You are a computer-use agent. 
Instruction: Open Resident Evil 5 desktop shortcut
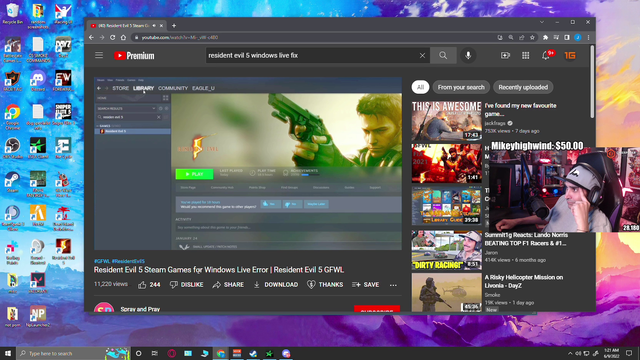coord(63,252)
